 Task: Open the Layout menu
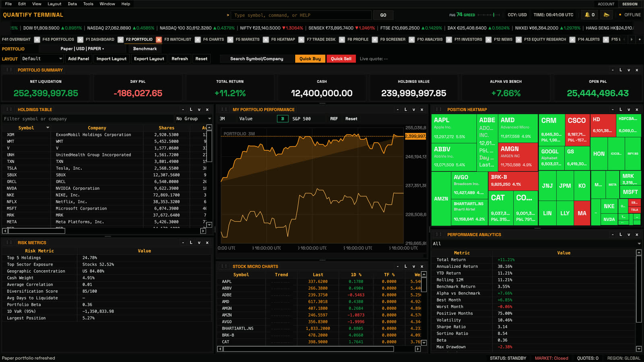(x=54, y=4)
